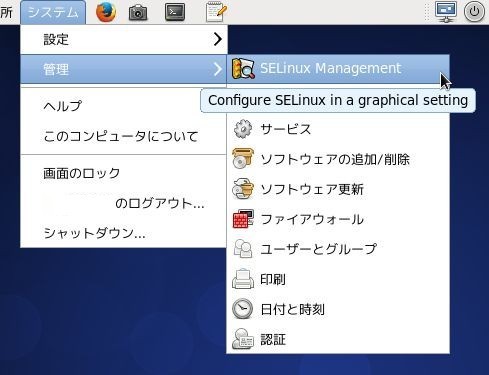The width and height of the screenshot is (489, 375).
Task: Open ファイアウォール settings
Action: pos(338,219)
